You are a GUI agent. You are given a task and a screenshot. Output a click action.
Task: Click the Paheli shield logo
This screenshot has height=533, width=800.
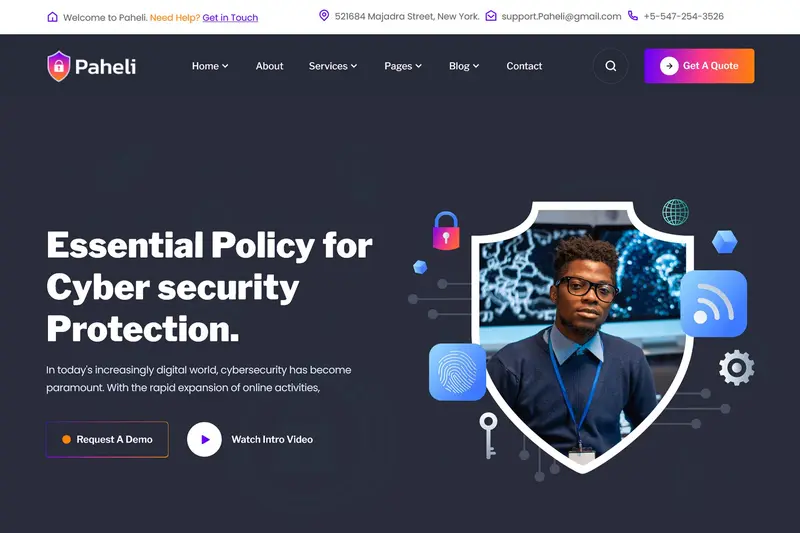(59, 66)
